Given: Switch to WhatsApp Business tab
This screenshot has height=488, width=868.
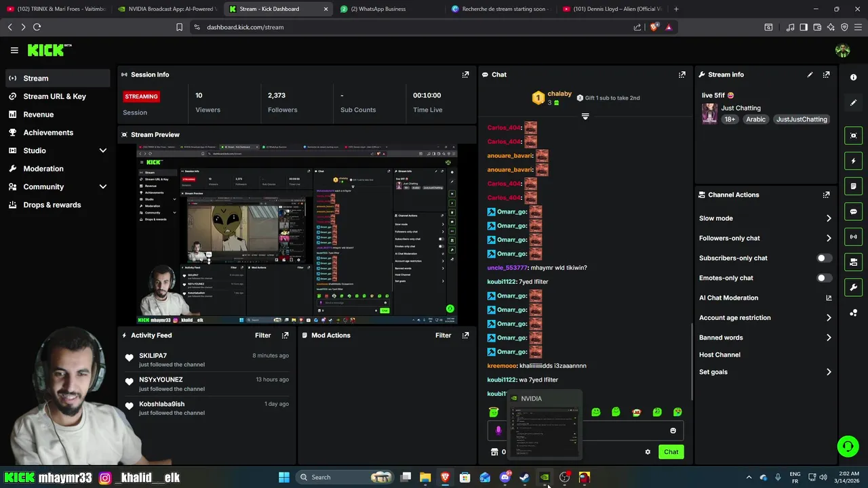Looking at the screenshot, I should (383, 9).
